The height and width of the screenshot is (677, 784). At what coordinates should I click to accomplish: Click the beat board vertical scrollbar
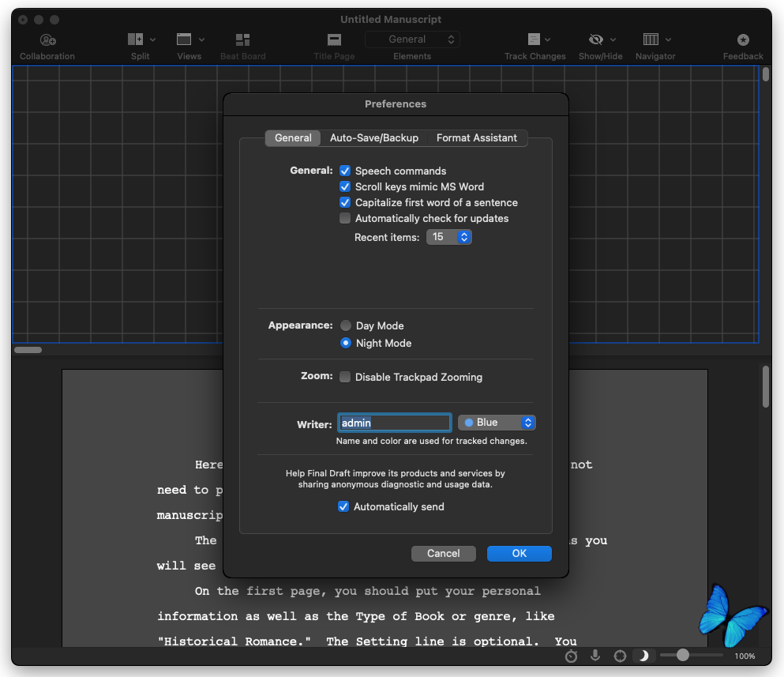tap(766, 74)
